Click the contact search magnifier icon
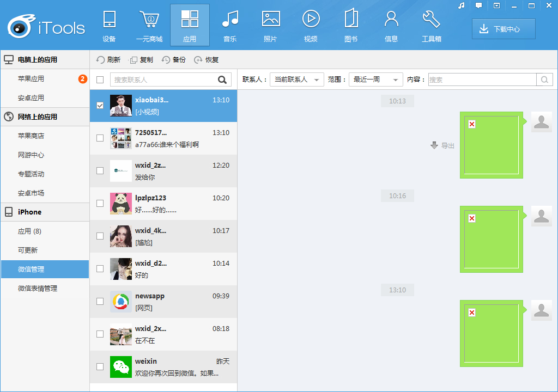This screenshot has height=392, width=558. 222,79
